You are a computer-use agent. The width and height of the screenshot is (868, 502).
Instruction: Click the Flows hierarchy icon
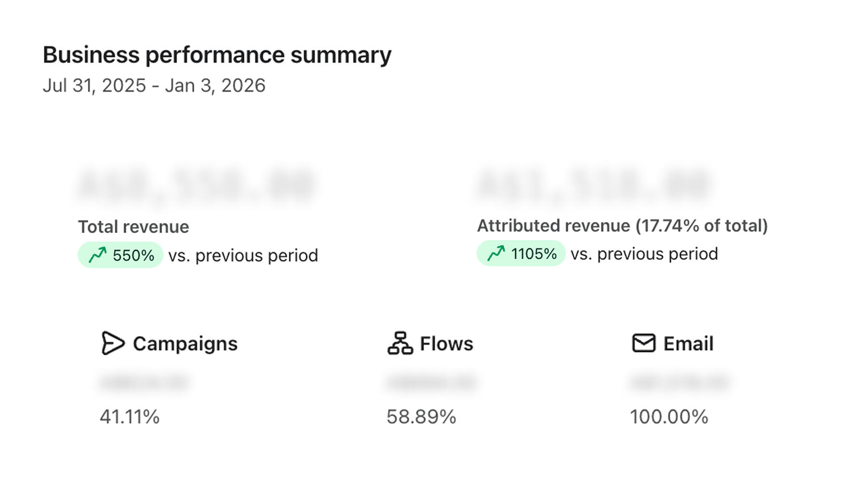coord(400,343)
